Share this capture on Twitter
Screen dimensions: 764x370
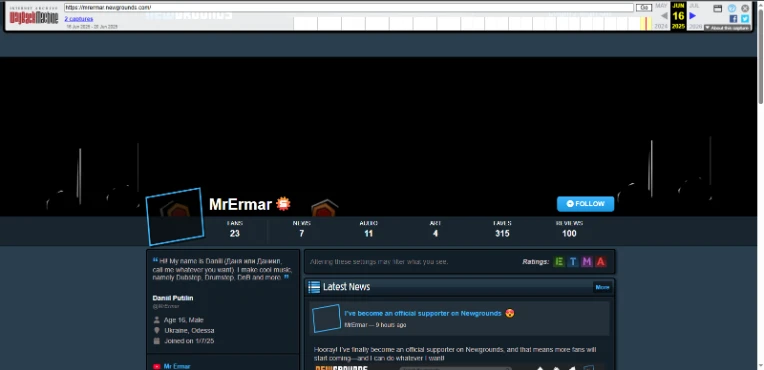(x=745, y=19)
